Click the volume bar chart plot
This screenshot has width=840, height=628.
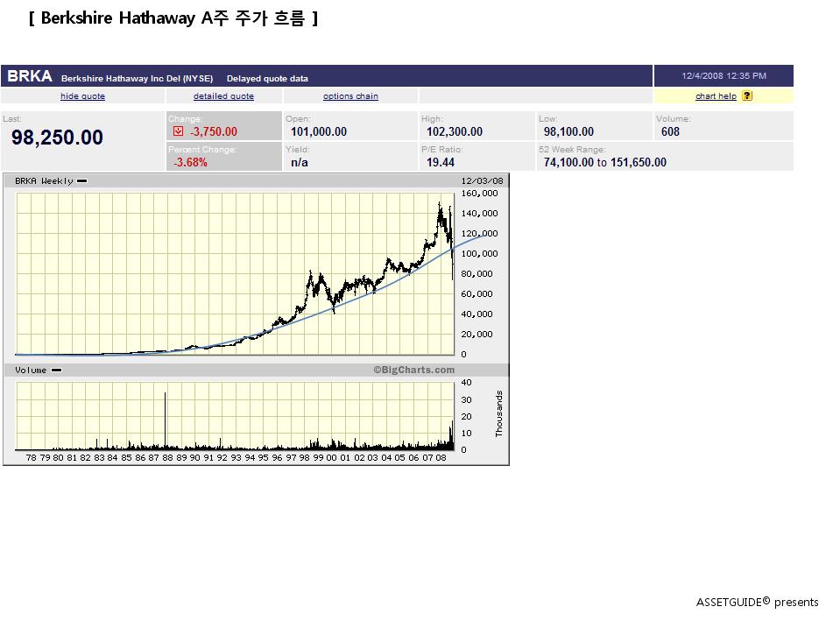pos(235,416)
